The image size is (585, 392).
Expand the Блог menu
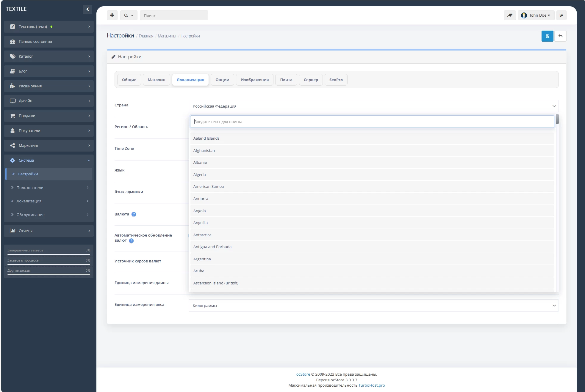[x=49, y=71]
